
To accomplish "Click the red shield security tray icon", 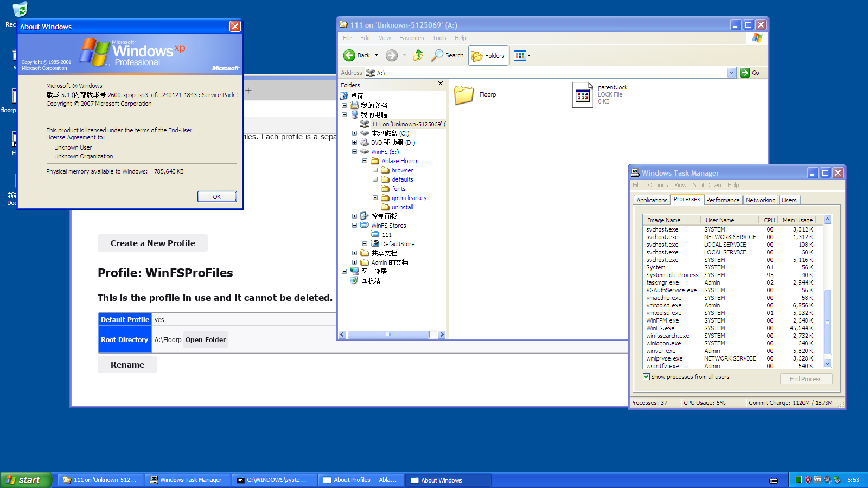I will [808, 479].
